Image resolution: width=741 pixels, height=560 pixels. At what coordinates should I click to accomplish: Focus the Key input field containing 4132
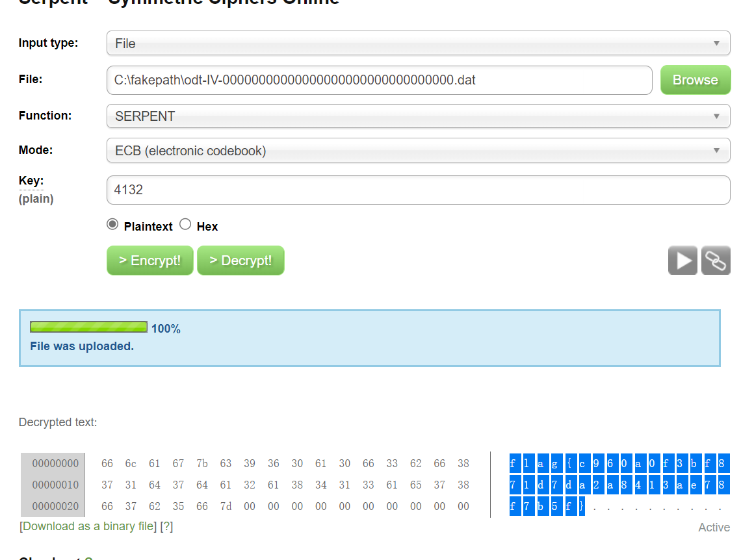click(418, 190)
